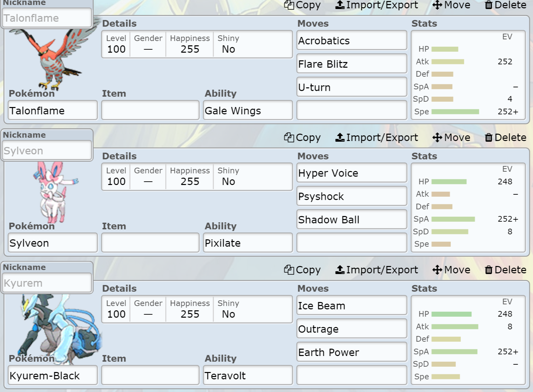This screenshot has height=392, width=533.
Task: Select the Ice Beam move field
Action: point(352,305)
